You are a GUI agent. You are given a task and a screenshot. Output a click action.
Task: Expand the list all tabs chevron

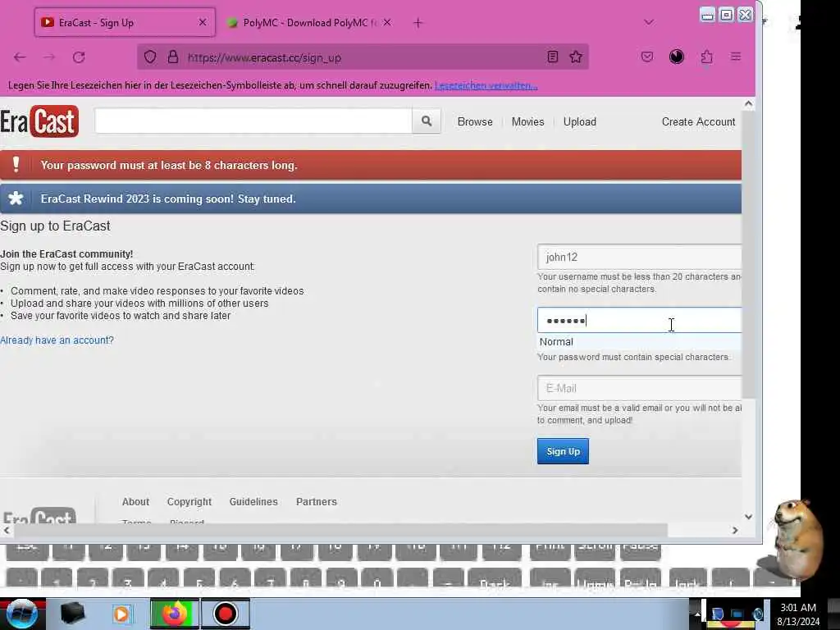pyautogui.click(x=649, y=22)
